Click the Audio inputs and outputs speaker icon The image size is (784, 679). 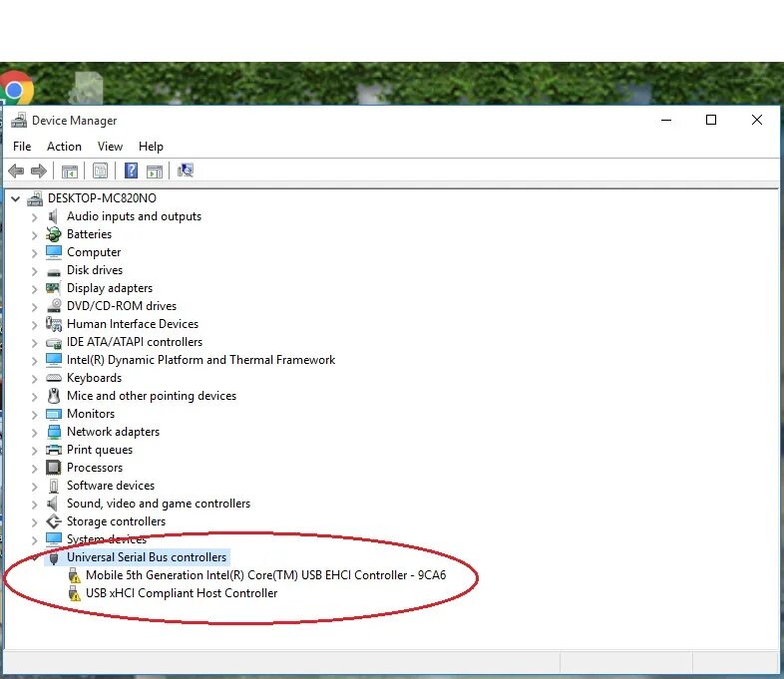[x=53, y=216]
